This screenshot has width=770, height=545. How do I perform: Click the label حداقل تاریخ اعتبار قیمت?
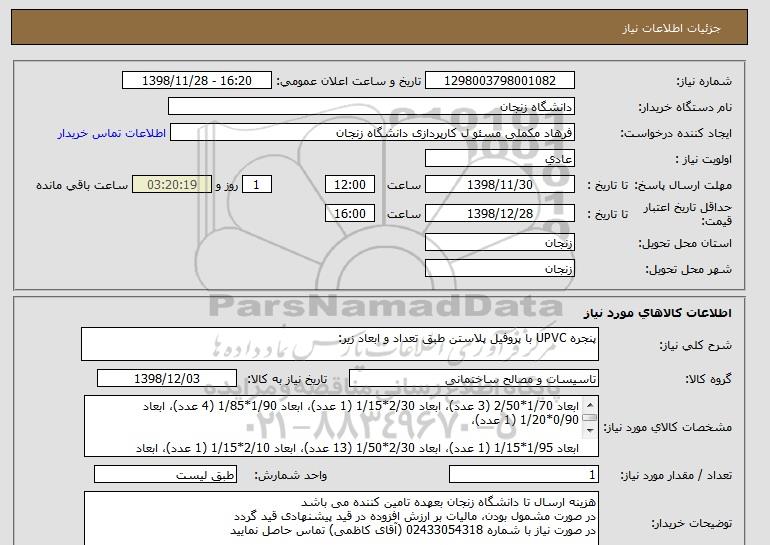click(688, 214)
